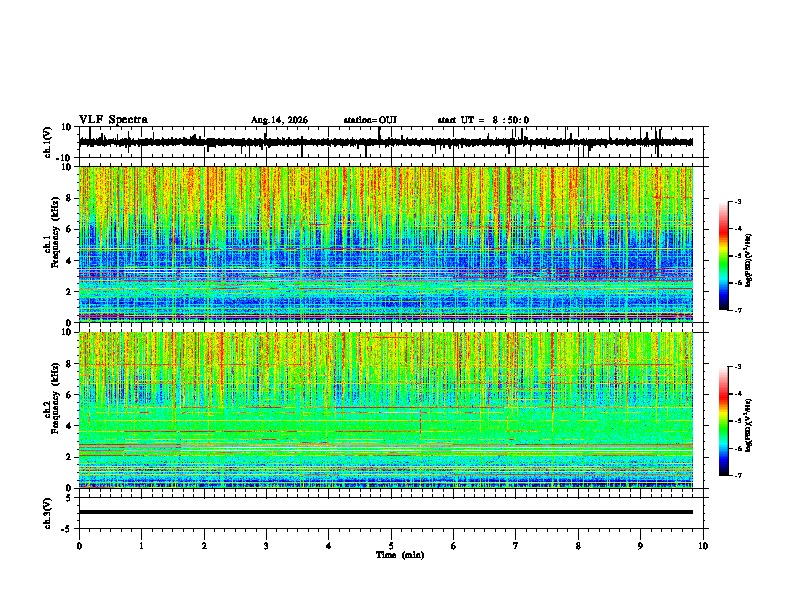Click the ch.2 spectrogram color bar

click(723, 421)
